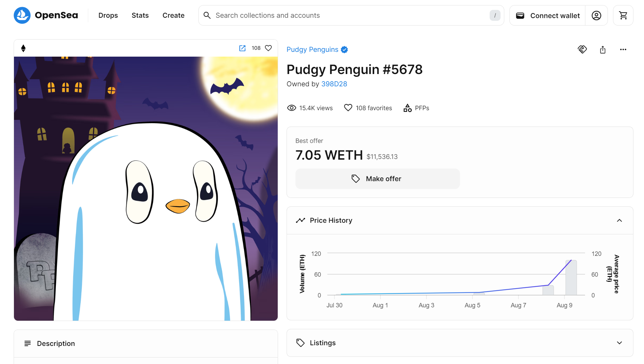Viewport: 644px width, 364px height.
Task: Open original media in new tab icon
Action: click(242, 48)
